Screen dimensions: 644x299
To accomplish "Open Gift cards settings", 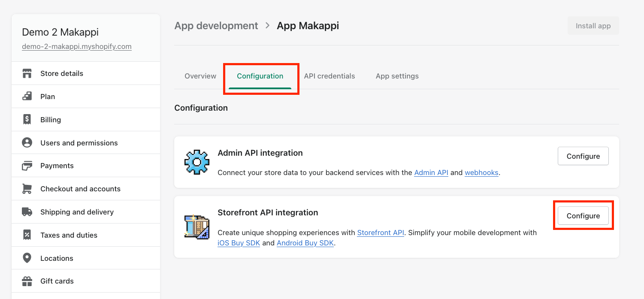I will [86, 281].
